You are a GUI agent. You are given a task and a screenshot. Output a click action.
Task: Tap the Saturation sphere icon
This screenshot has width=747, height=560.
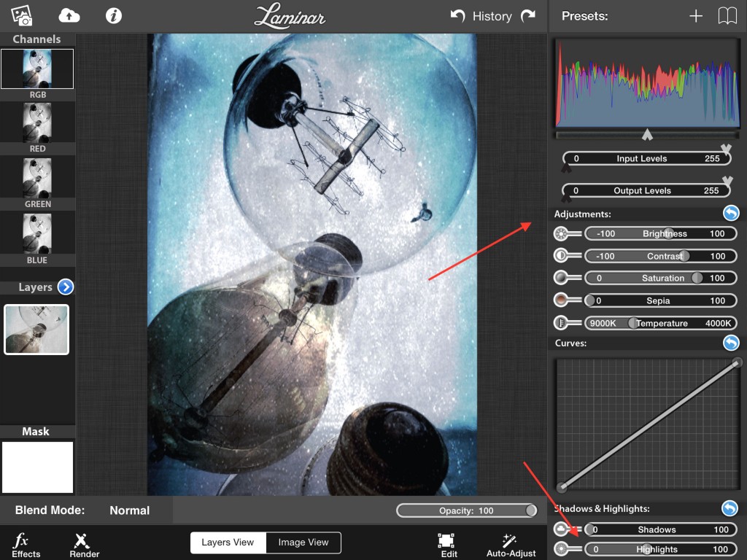coord(561,278)
